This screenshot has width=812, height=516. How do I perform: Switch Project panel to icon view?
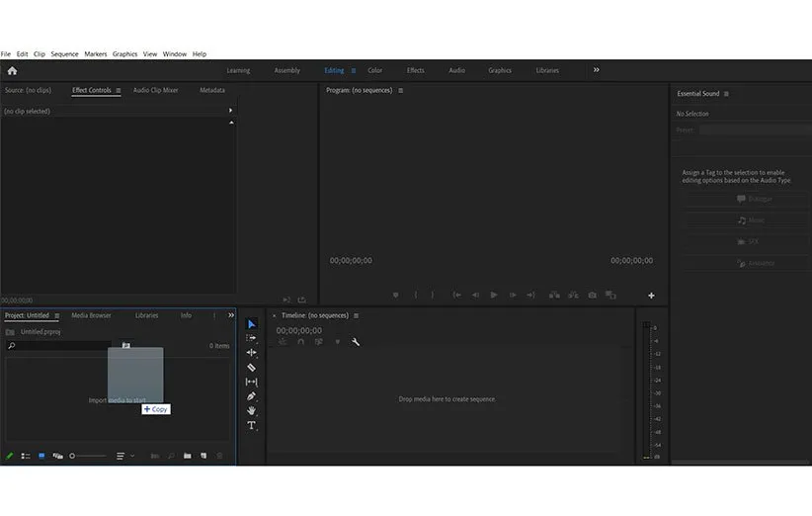(41, 456)
